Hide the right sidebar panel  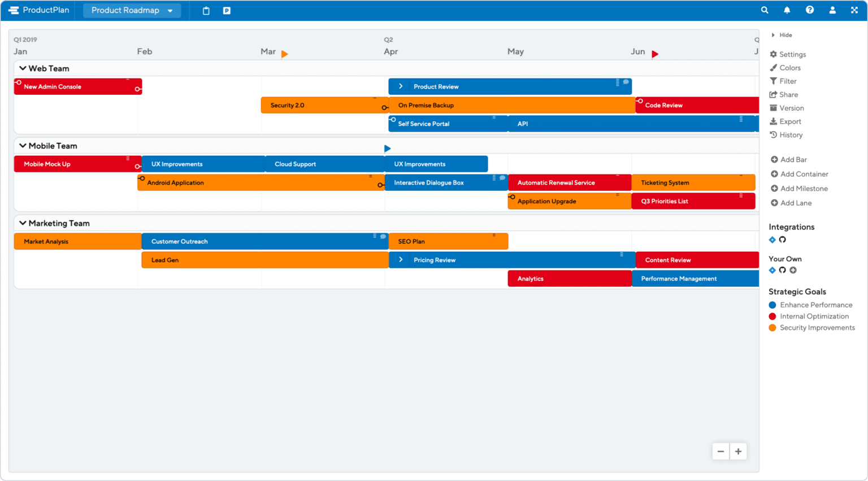(x=782, y=34)
